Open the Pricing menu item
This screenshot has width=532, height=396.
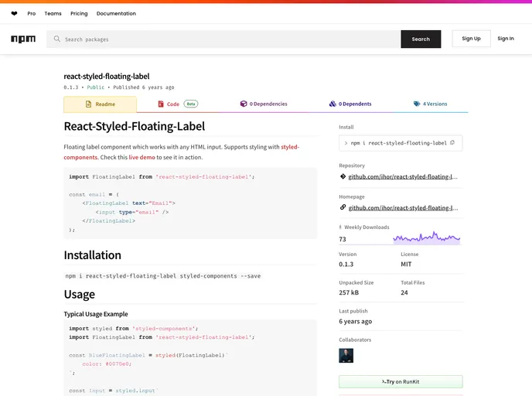coord(79,14)
